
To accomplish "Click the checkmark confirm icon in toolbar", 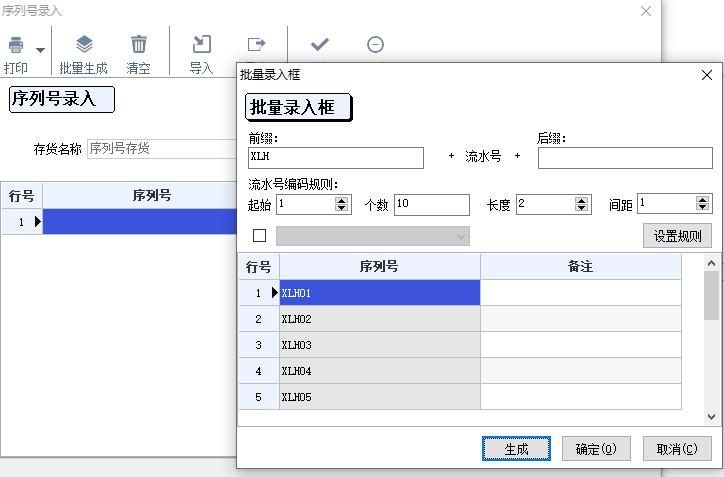I will tap(320, 44).
